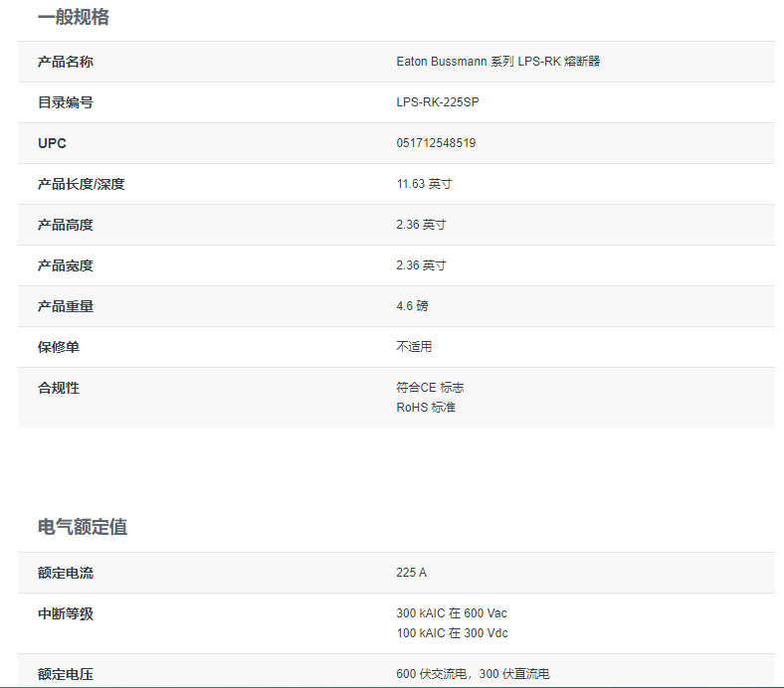The height and width of the screenshot is (688, 784).
Task: Click the 符合CE 标志 compliance entry
Action: [430, 388]
